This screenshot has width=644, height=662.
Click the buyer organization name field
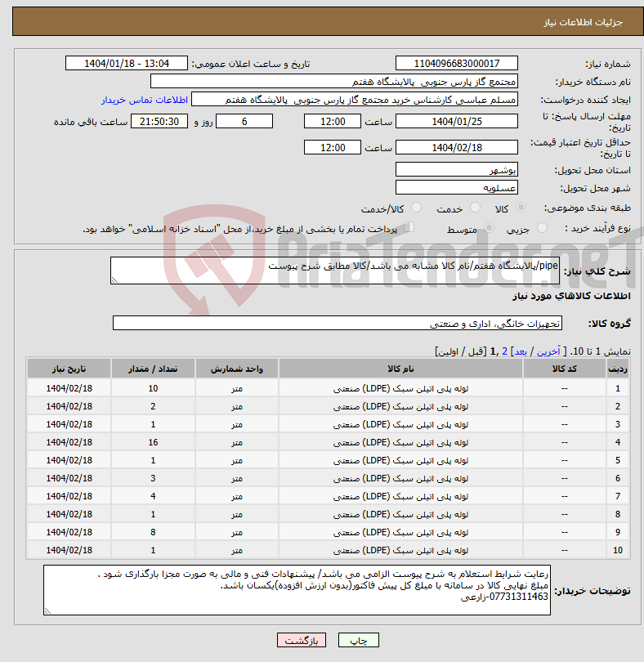[x=333, y=82]
